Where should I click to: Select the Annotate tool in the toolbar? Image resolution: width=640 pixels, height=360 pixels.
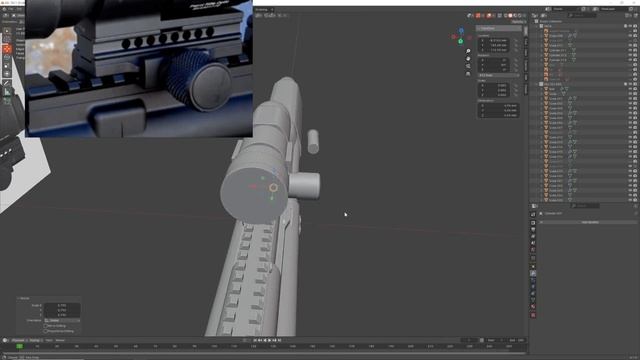pos(7,83)
